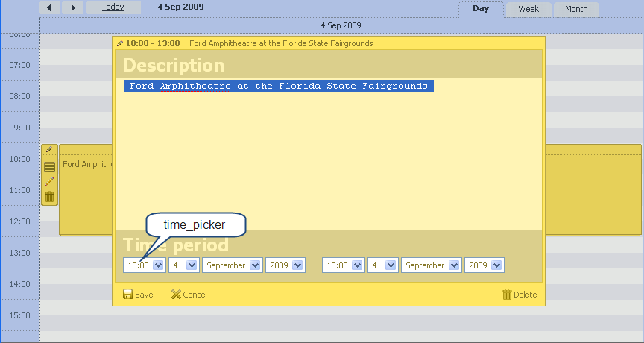This screenshot has height=343, width=644.
Task: Click the small pencil icon atop side toolbar
Action: pos(49,150)
